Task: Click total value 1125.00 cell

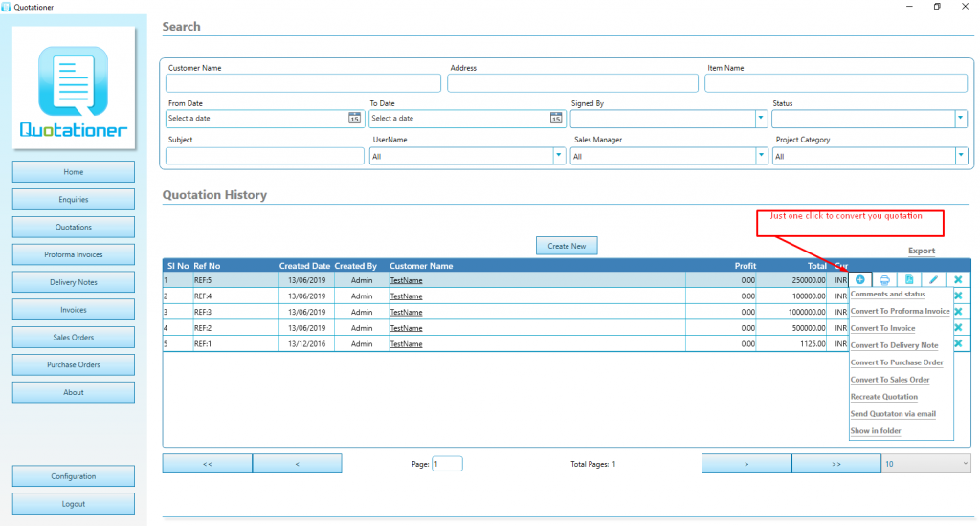Action: pos(813,344)
